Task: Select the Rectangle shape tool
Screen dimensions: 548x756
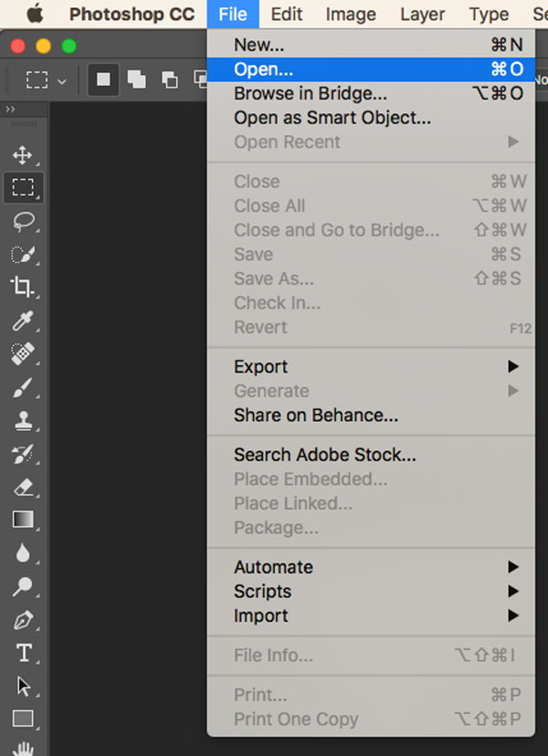Action: coord(23,719)
